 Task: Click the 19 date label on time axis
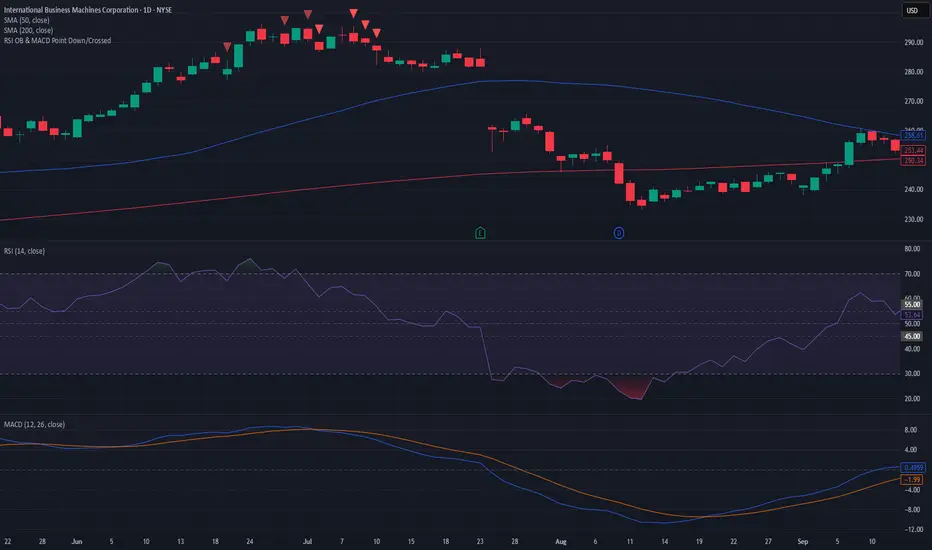click(x=699, y=542)
